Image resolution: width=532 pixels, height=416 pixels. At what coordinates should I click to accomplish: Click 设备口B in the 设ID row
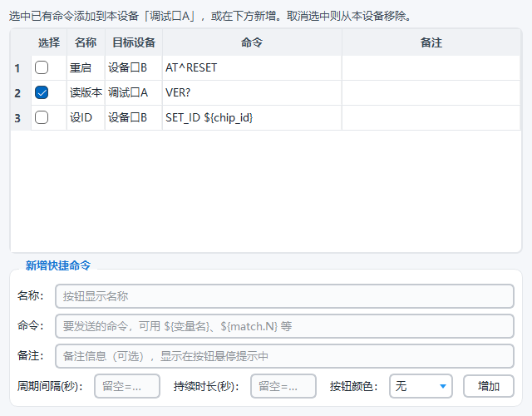tap(134, 117)
